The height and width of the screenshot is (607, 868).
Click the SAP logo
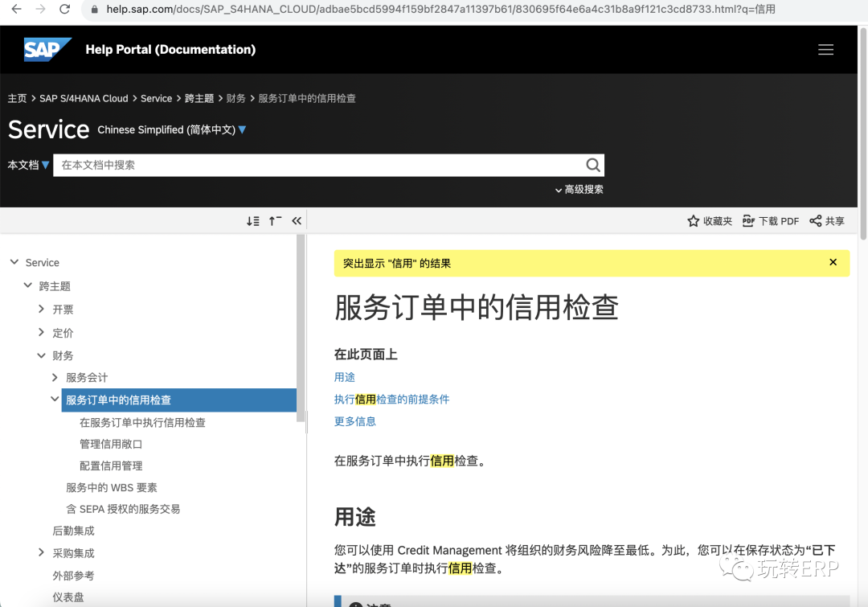(47, 49)
